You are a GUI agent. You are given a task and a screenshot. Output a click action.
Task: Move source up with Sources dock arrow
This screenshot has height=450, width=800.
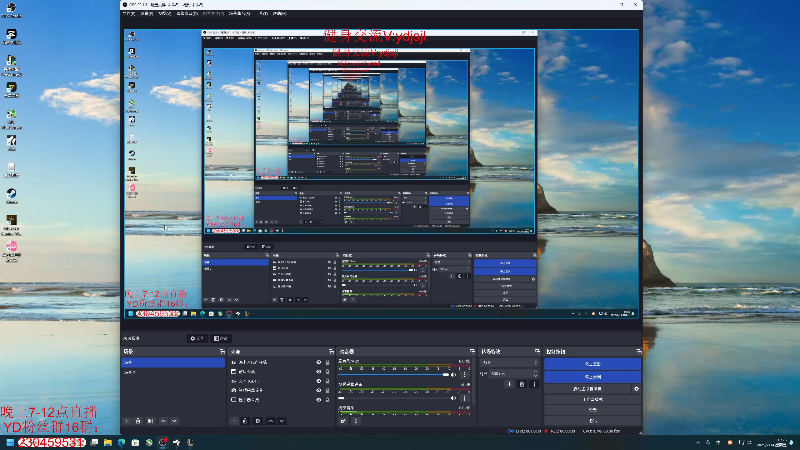(270, 421)
